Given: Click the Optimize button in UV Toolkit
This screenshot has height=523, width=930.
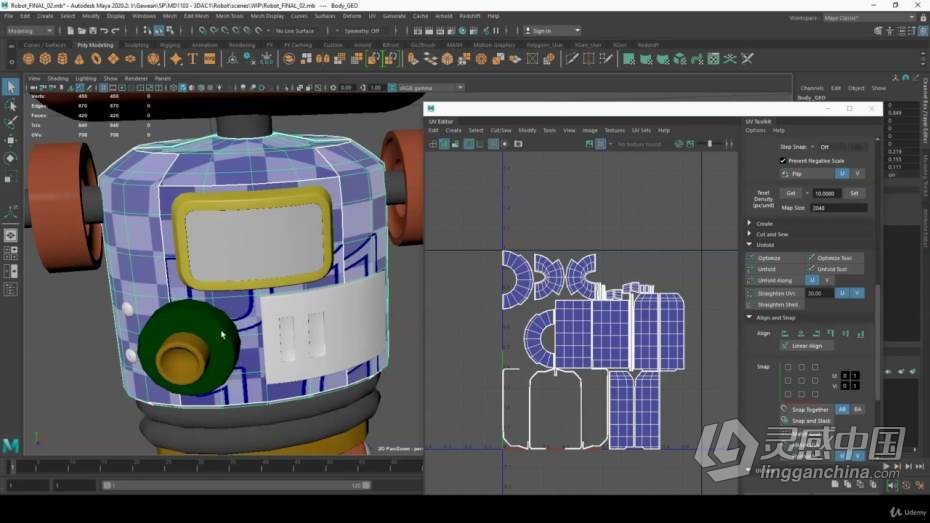Looking at the screenshot, I should (775, 258).
